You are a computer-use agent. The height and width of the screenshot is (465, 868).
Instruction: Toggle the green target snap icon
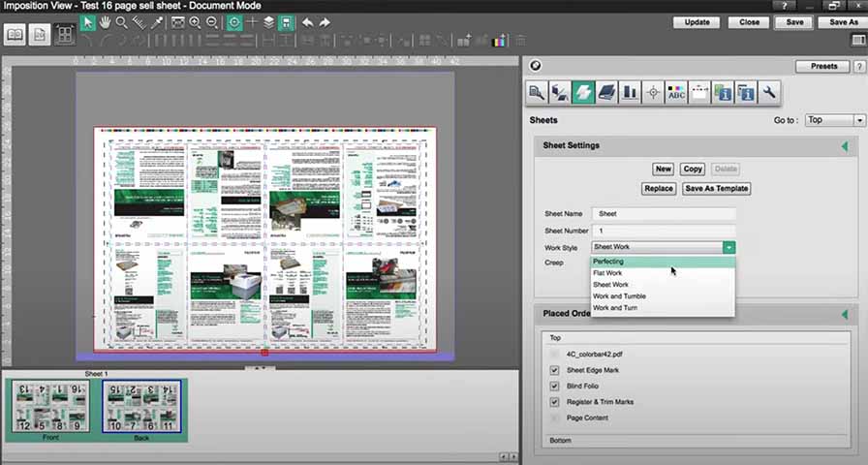coord(234,22)
